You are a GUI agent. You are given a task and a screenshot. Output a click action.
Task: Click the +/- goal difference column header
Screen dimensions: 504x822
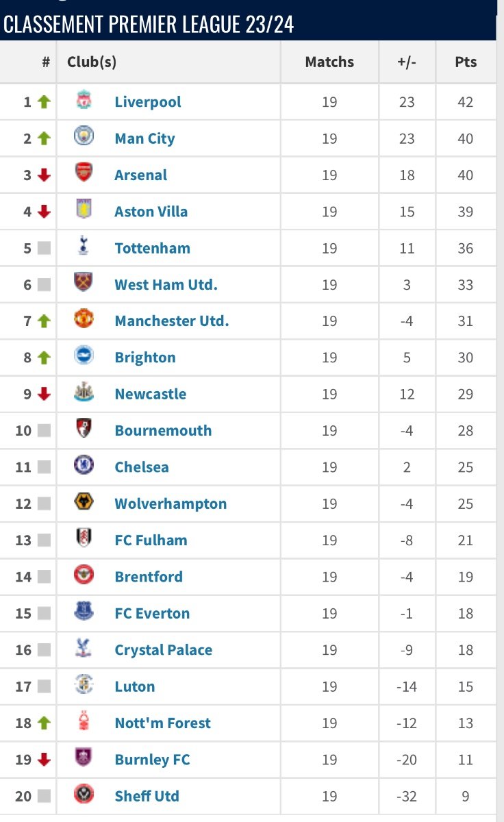point(407,62)
